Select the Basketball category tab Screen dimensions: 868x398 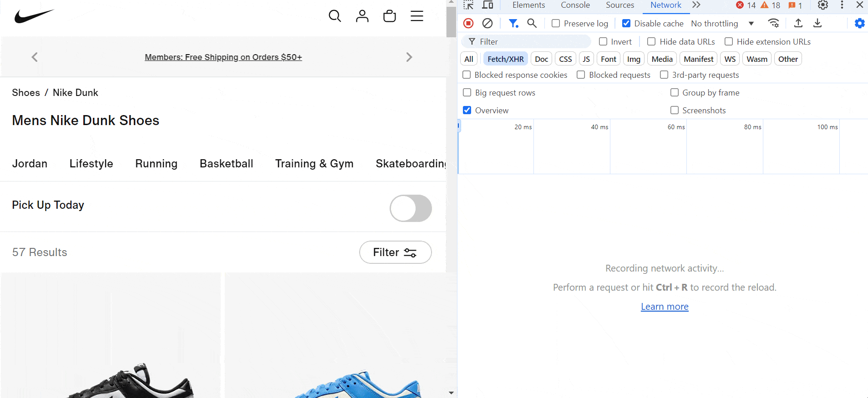(x=226, y=164)
